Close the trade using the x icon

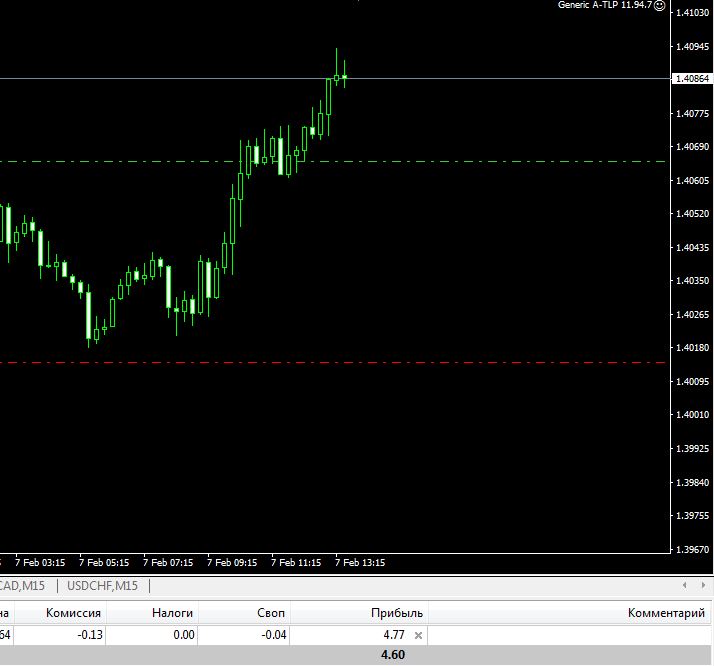pyautogui.click(x=418, y=635)
